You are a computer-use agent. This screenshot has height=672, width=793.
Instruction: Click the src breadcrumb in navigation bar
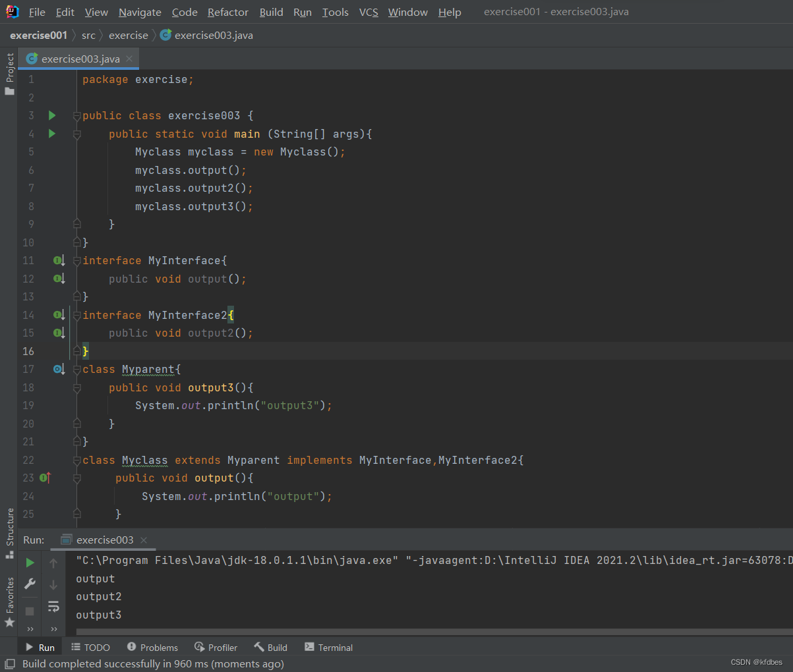88,36
